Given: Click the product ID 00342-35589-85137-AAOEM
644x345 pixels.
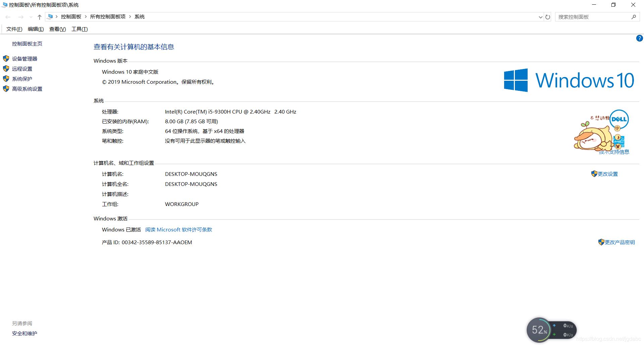Looking at the screenshot, I should click(x=157, y=243).
